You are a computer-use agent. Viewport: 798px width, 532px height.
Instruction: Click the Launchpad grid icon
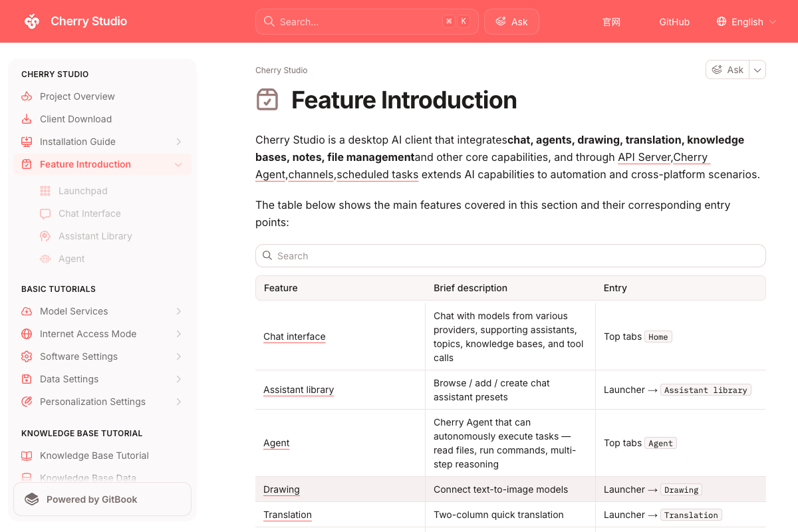(45, 191)
